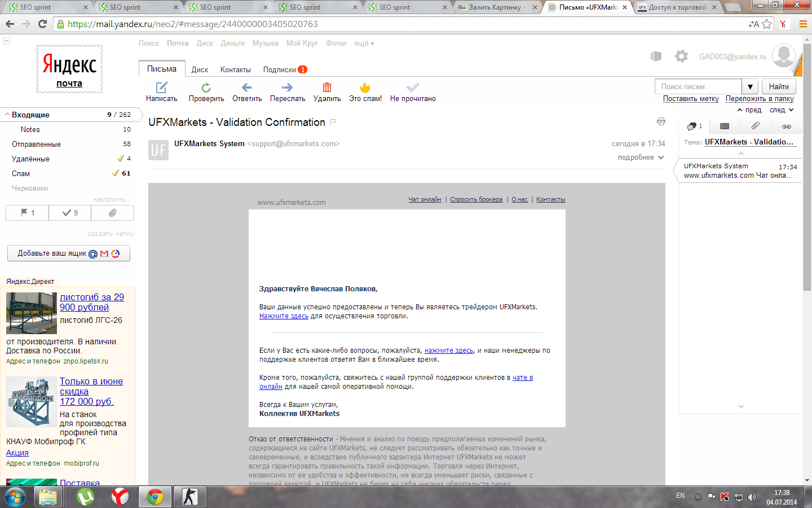Show unread messages filter with checkmark

(70, 213)
